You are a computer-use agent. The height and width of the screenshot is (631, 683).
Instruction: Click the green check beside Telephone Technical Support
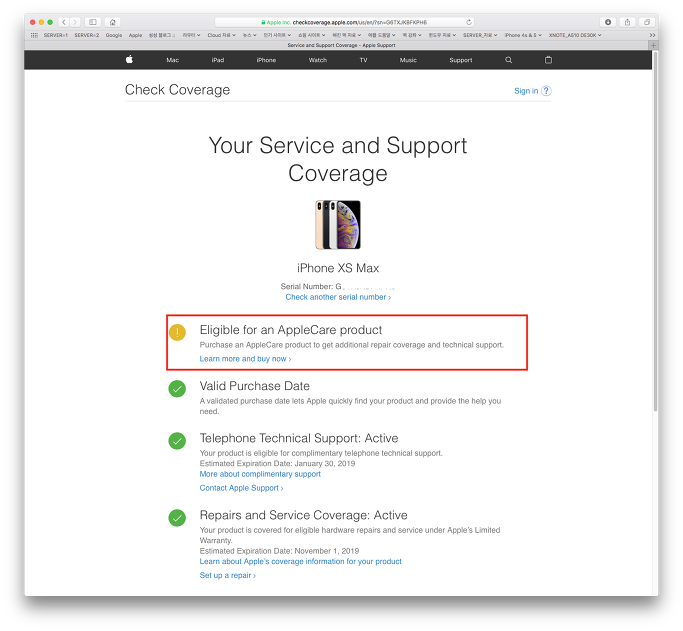[x=177, y=441]
